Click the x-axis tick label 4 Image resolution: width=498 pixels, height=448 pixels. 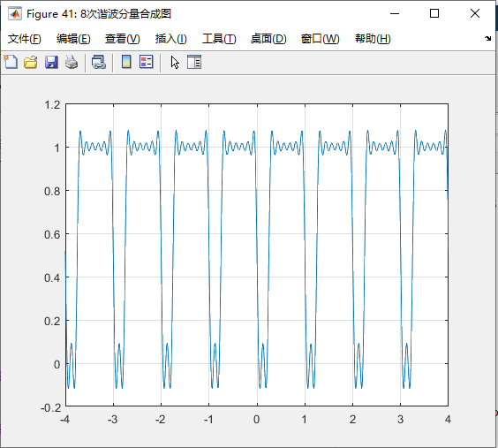tap(448, 420)
